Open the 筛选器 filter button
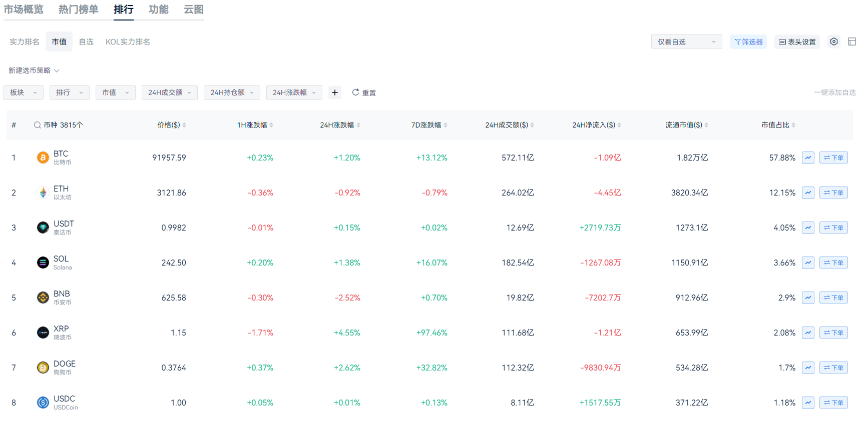Image resolution: width=868 pixels, height=424 pixels. [x=748, y=41]
